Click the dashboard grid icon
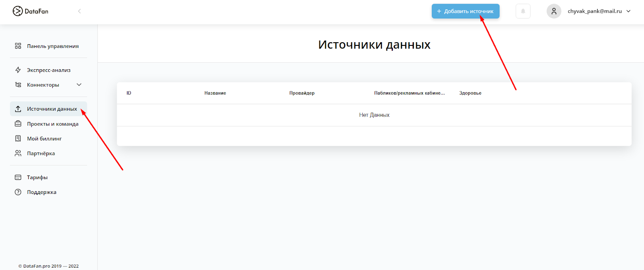Image resolution: width=644 pixels, height=270 pixels. tap(18, 46)
